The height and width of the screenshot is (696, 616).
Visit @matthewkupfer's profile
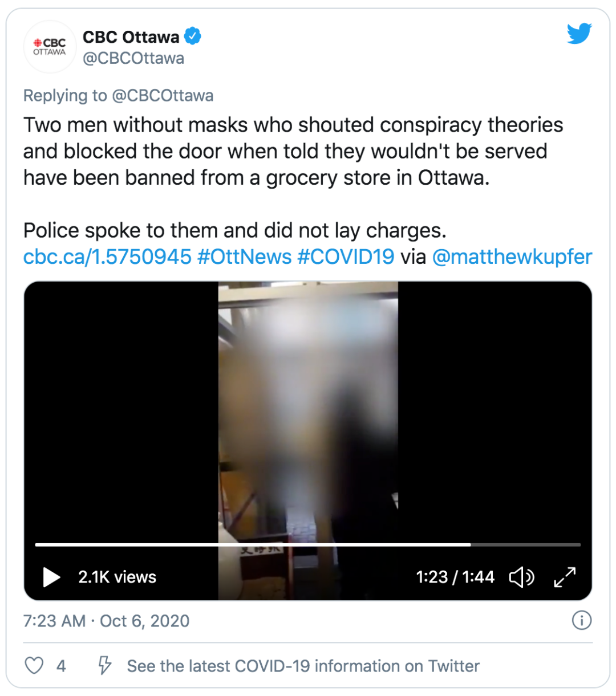tap(512, 257)
